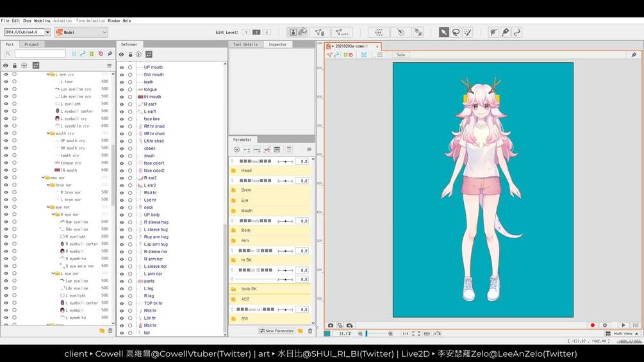The width and height of the screenshot is (644, 362).
Task: Click the 'body' parameter slider
Action: tap(285, 221)
